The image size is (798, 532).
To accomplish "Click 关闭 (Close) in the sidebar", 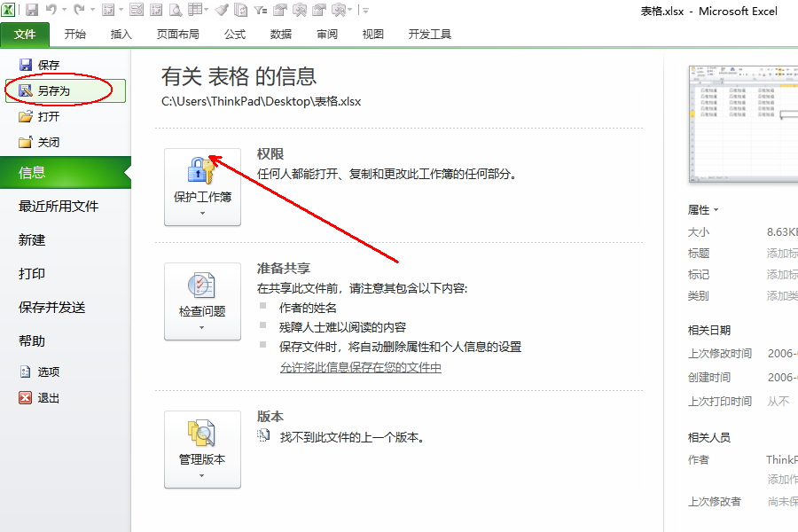I will [48, 142].
